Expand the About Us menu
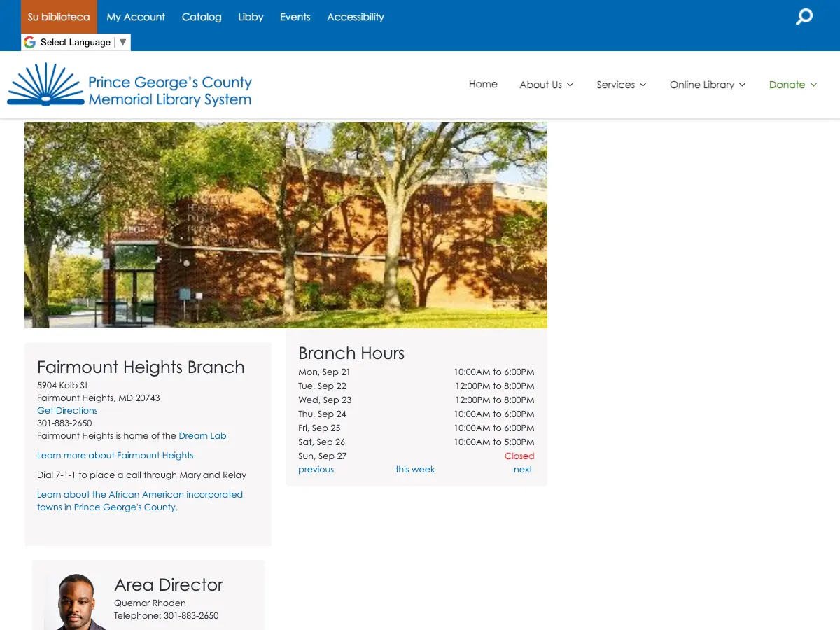This screenshot has width=840, height=630. pyautogui.click(x=546, y=85)
